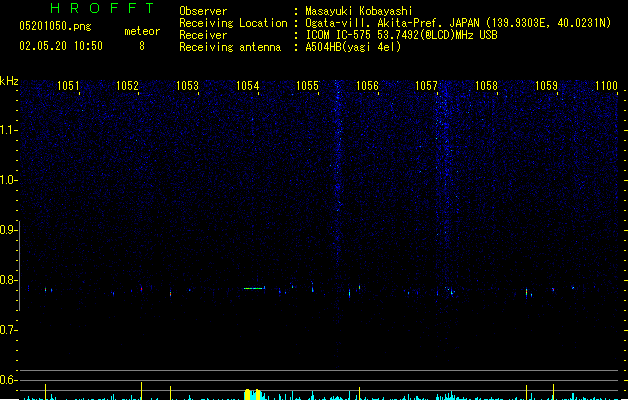Click the HROFFT title text
Screen dimensions: 629x400
coord(102,8)
